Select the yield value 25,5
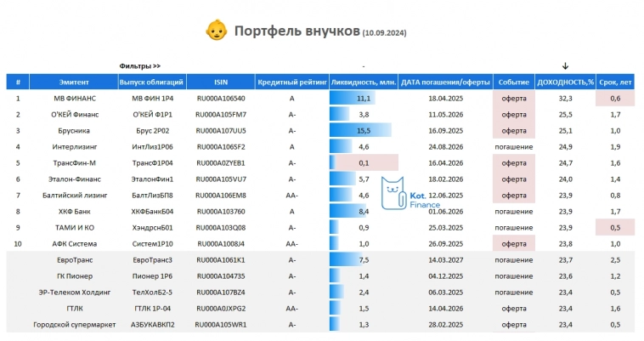 pyautogui.click(x=565, y=115)
